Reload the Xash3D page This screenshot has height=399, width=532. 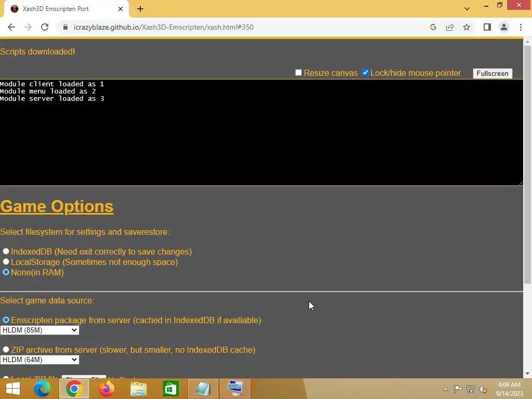tap(45, 27)
